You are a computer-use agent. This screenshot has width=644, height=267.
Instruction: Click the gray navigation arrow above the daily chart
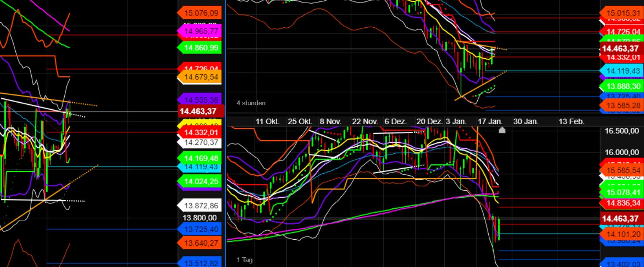502,130
